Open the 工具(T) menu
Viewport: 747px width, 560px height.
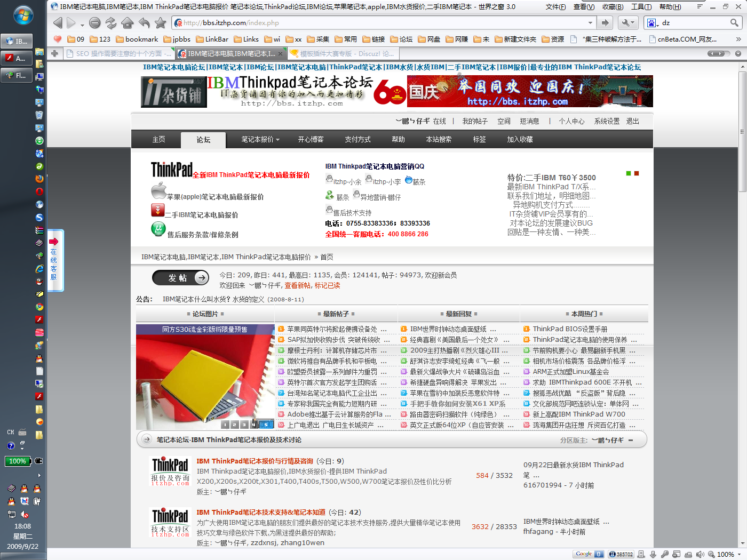coord(641,7)
